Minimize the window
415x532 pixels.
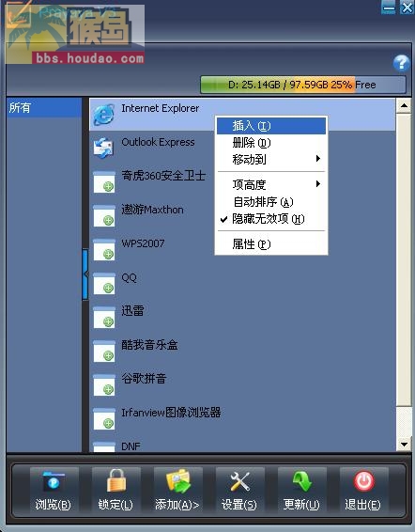[388, 8]
